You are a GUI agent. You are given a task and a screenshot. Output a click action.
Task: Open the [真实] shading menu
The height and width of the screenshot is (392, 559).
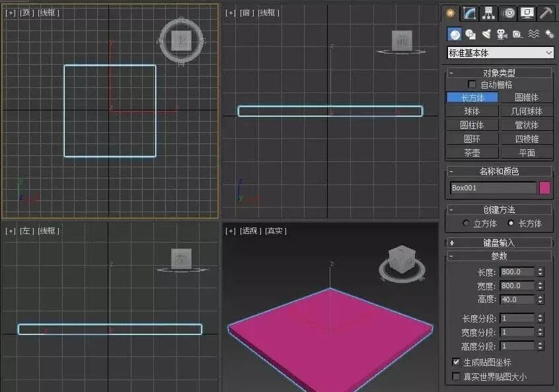[x=276, y=231]
